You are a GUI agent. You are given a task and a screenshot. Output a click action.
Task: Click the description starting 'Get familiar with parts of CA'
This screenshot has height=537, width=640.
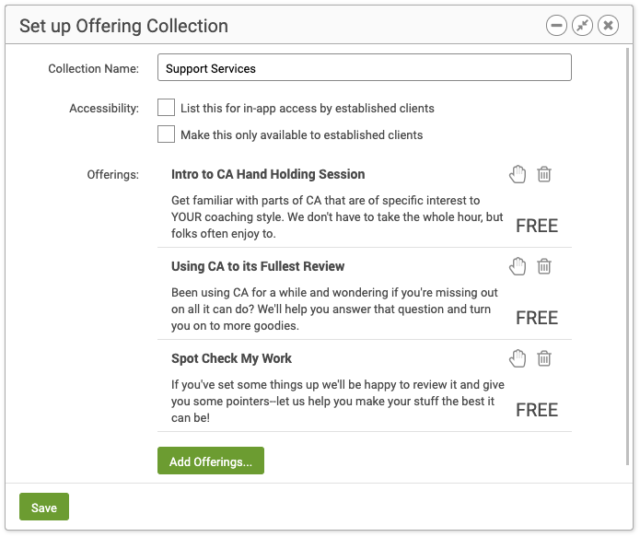coord(337,217)
